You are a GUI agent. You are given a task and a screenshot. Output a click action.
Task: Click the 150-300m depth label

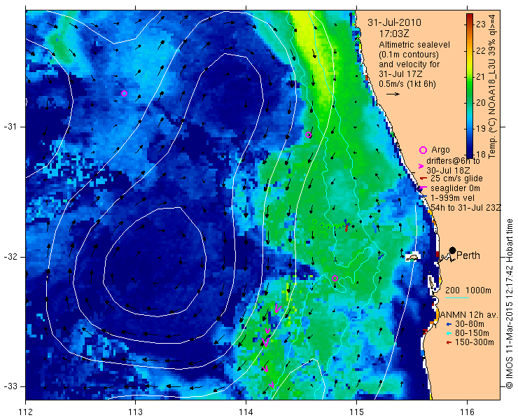[474, 342]
